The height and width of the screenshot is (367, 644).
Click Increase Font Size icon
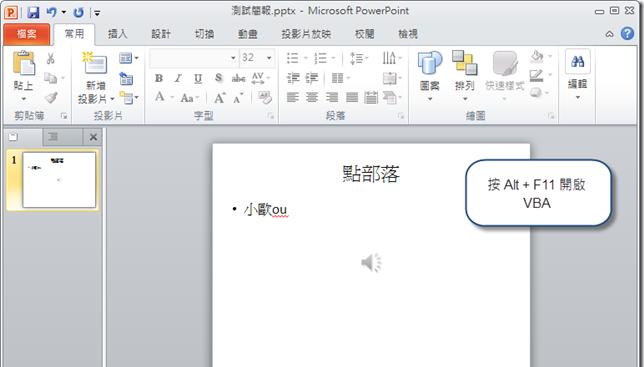pos(220,98)
